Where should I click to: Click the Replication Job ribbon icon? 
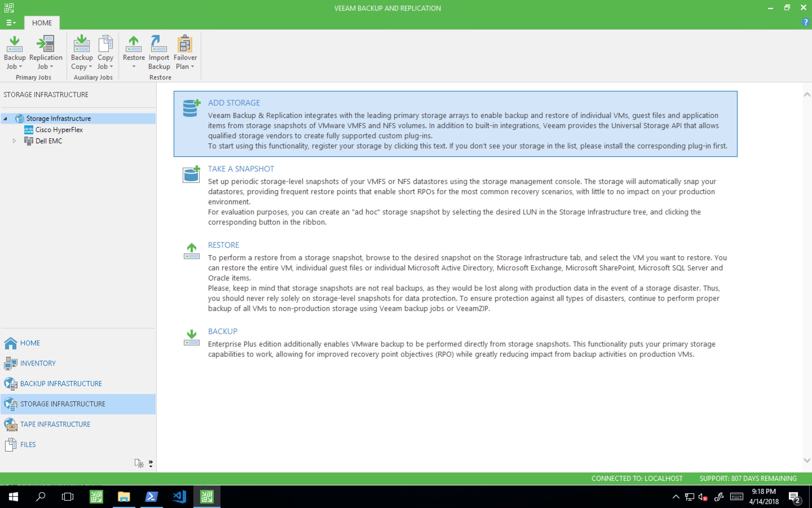[x=46, y=44]
